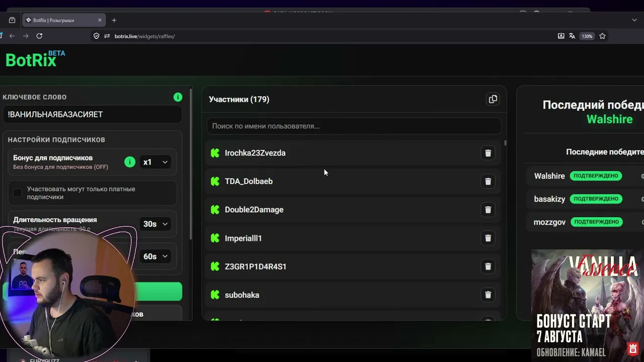Enable paid-subscribers-only checkbox
644x362 pixels.
pos(18,193)
